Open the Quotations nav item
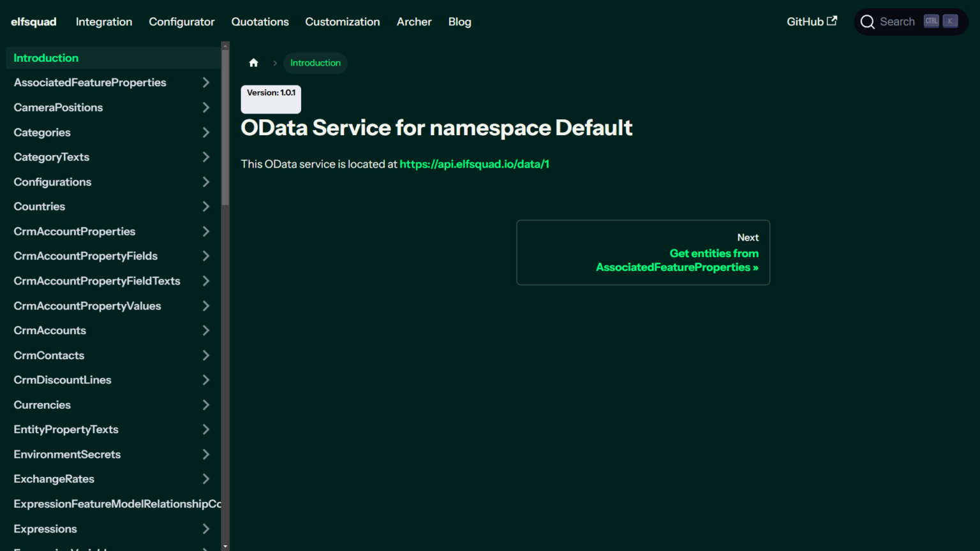Viewport: 980px width, 551px height. tap(260, 22)
